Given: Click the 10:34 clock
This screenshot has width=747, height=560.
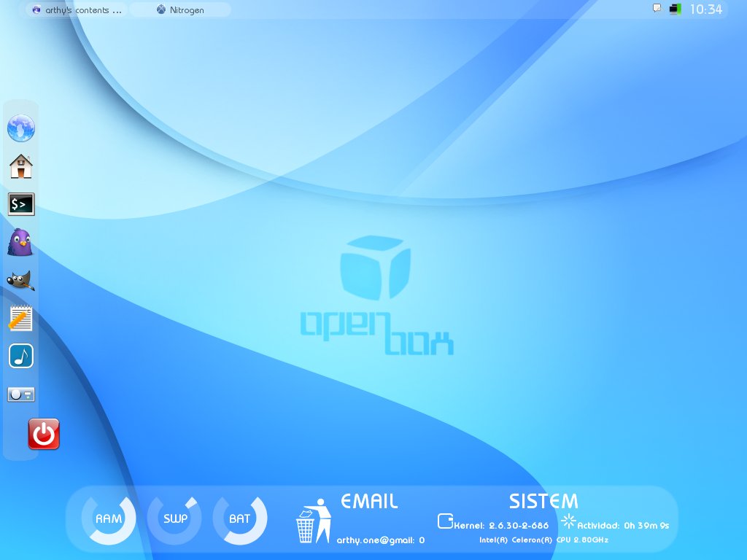Looking at the screenshot, I should (706, 9).
